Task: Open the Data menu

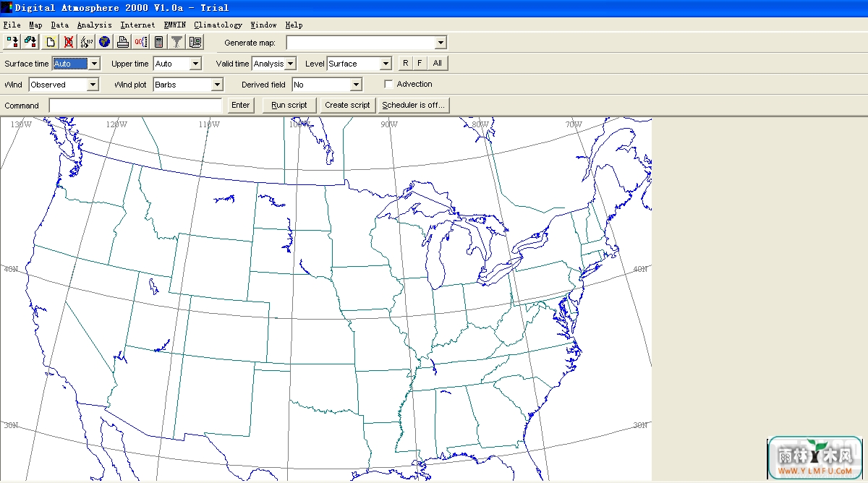Action: (x=60, y=25)
